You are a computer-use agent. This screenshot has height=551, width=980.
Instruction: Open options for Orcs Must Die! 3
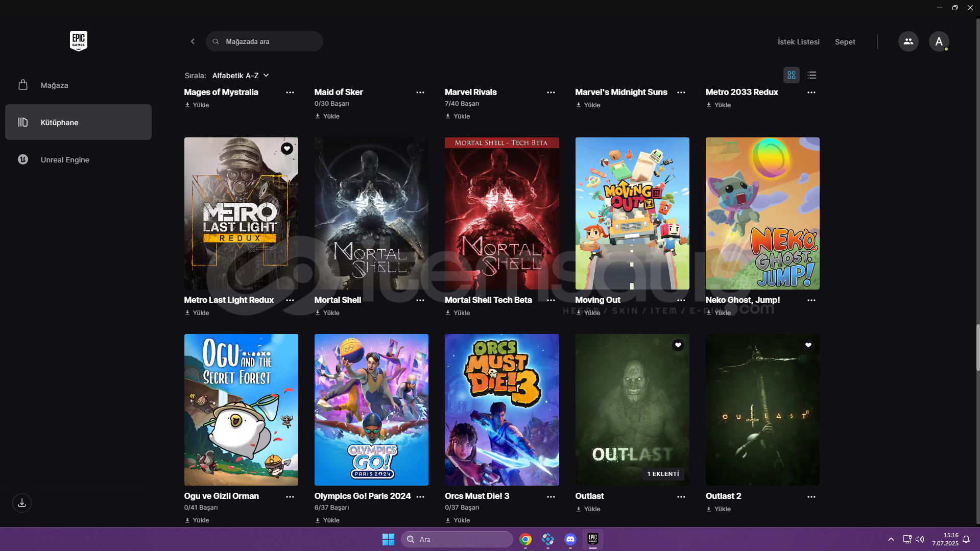[x=551, y=496]
